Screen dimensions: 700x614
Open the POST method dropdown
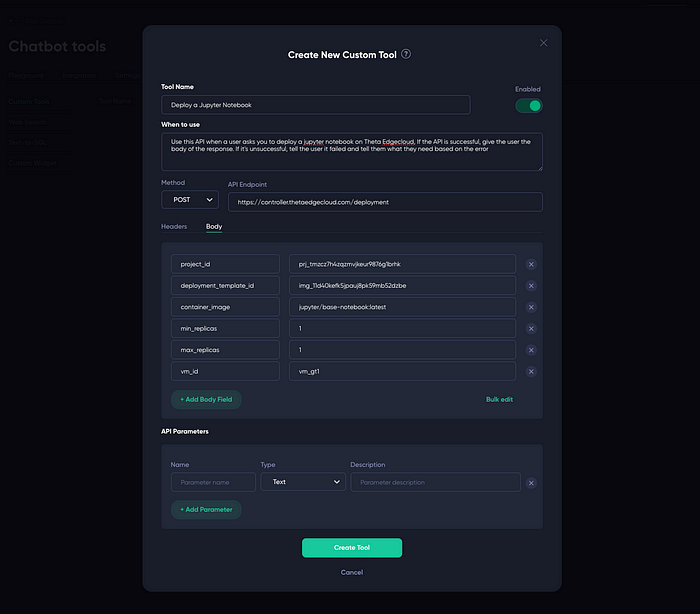click(x=190, y=200)
